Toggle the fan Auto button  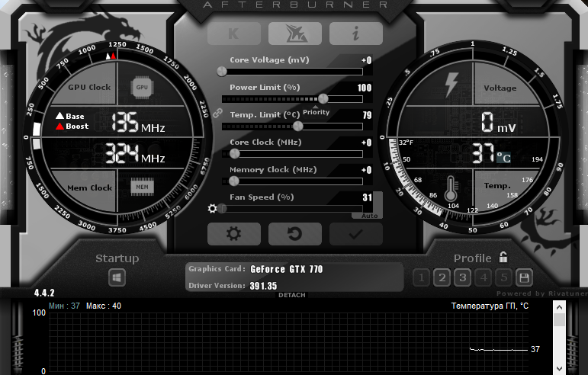(369, 216)
